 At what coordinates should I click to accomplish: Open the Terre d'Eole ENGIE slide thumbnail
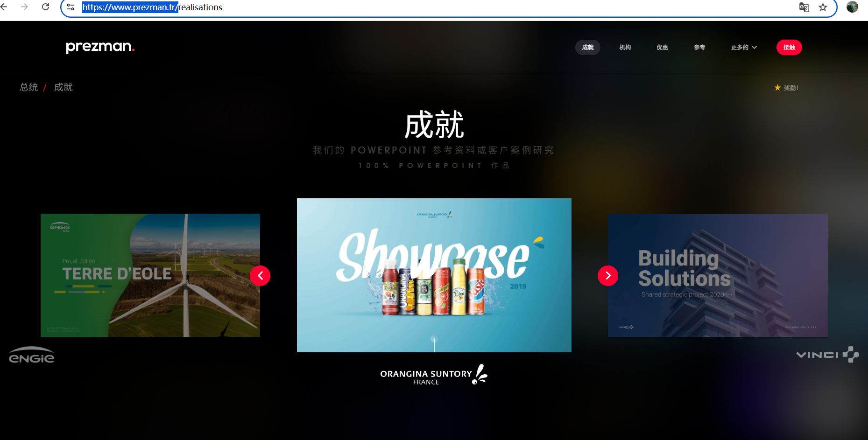point(150,275)
